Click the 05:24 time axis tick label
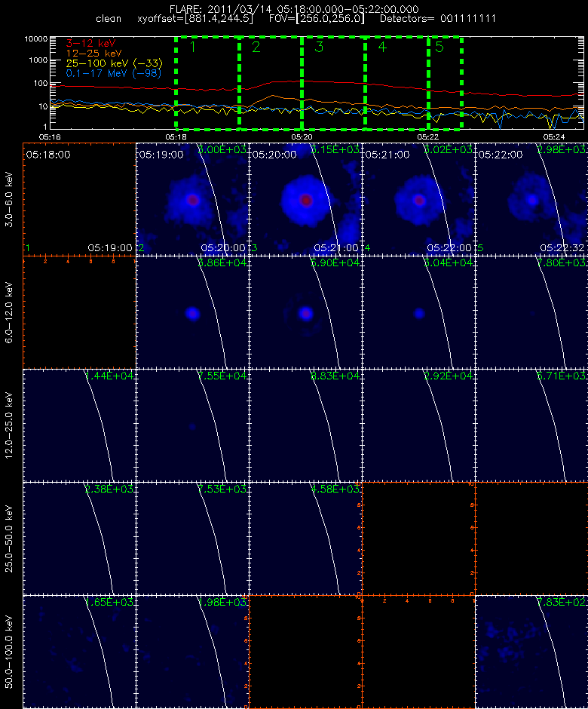 click(553, 137)
